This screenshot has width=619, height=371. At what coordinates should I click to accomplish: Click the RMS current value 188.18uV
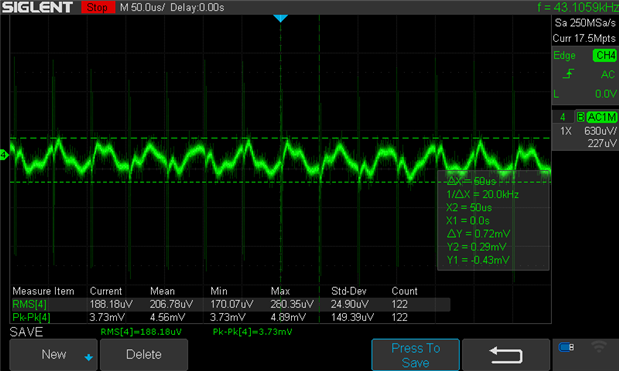point(111,304)
